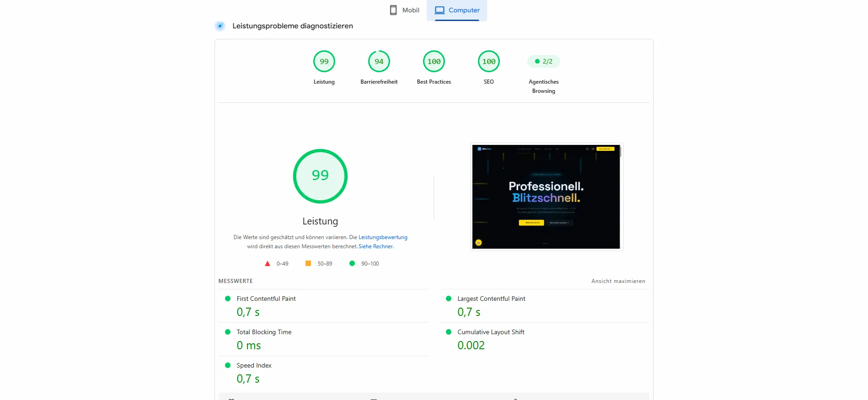Click the SEO category label
Viewport: 868px width, 400px height.
click(x=489, y=82)
